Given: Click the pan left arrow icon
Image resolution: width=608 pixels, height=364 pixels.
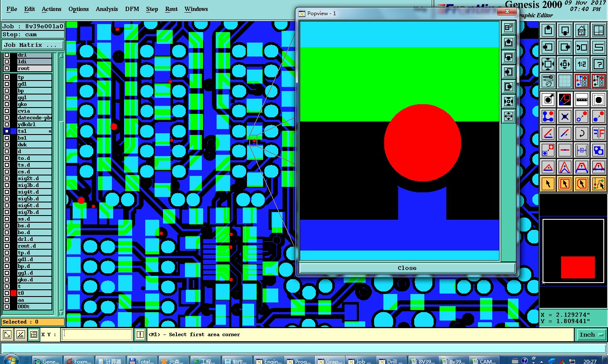Looking at the screenshot, I should (x=548, y=47).
